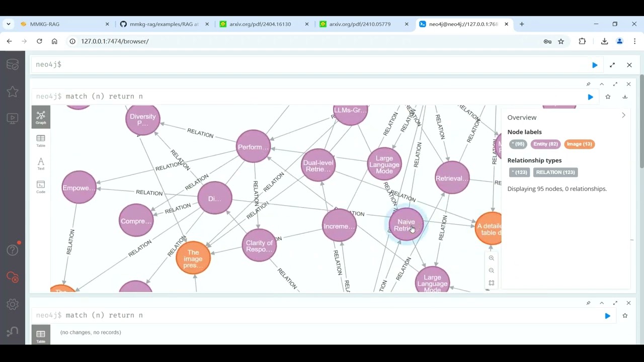
Task: Select the * (95) node label
Action: coord(518,144)
